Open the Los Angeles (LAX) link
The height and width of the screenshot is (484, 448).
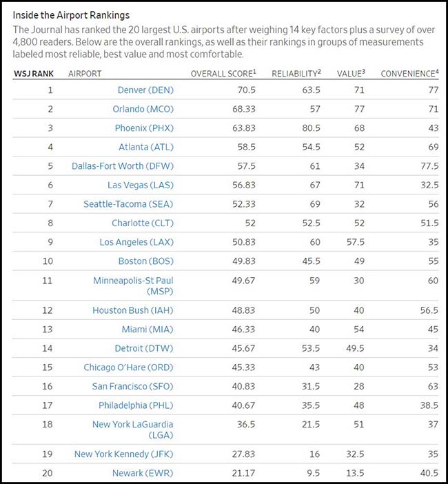click(133, 242)
